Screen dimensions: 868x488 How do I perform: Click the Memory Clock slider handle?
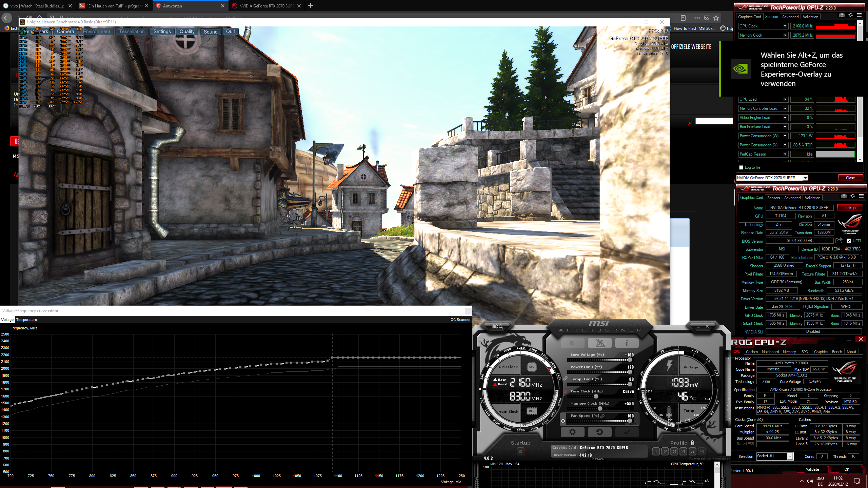pyautogui.click(x=600, y=409)
